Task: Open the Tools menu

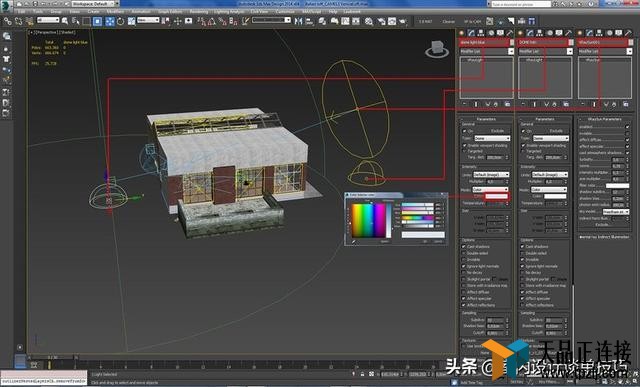Action: tap(38, 12)
